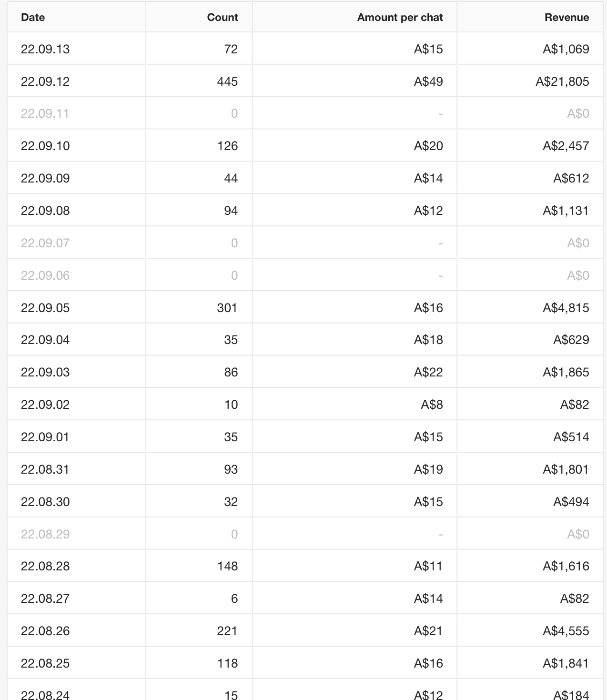Select the greyed 22.09.11 date cell
This screenshot has height=700, width=607.
[45, 113]
